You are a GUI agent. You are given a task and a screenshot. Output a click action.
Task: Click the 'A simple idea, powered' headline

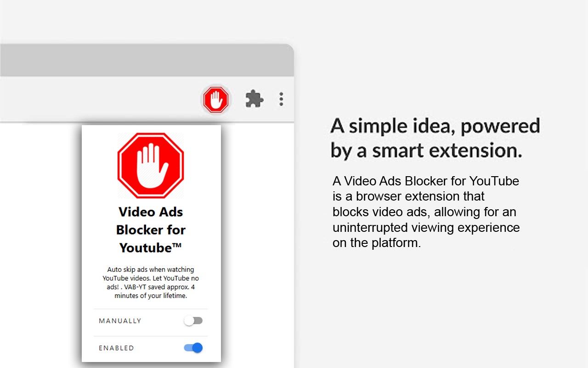coord(435,138)
